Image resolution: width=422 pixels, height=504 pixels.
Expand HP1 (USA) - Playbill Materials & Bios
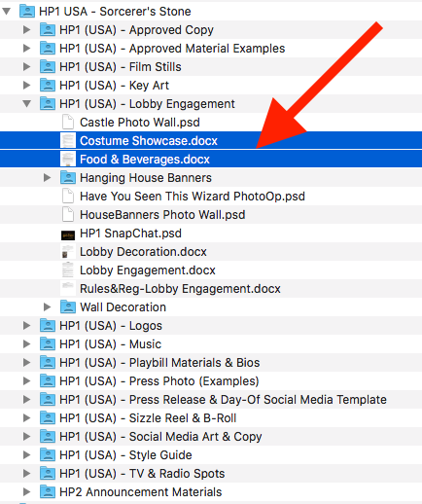(26, 363)
